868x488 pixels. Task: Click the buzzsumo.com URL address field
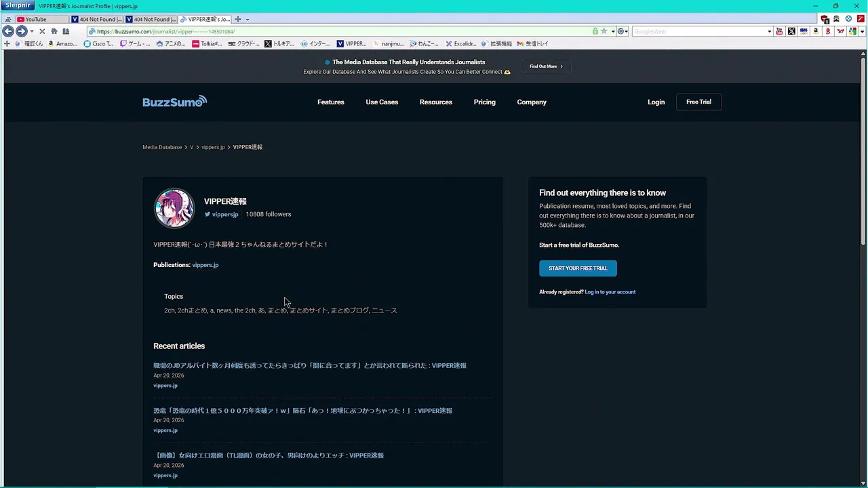point(339,31)
